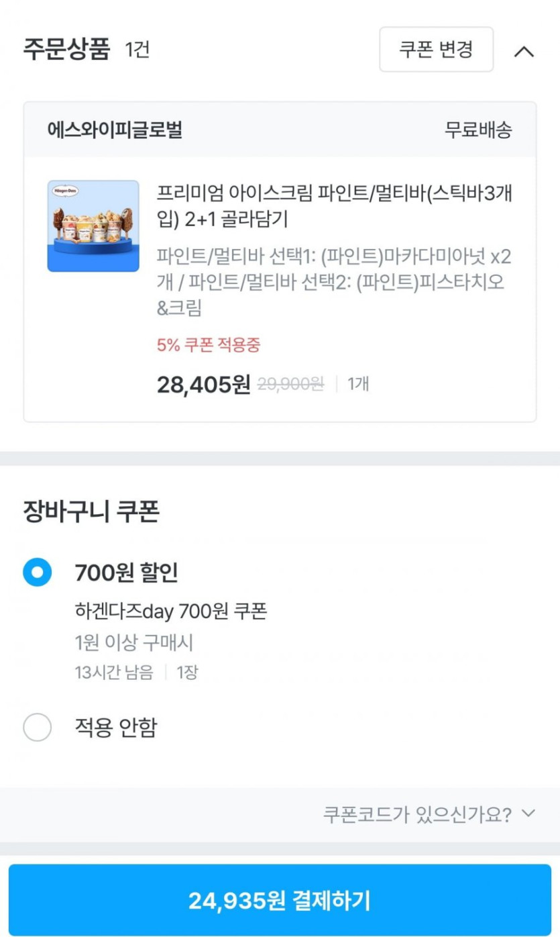Click the discounted price 28,405원
560x937 pixels.
(203, 385)
